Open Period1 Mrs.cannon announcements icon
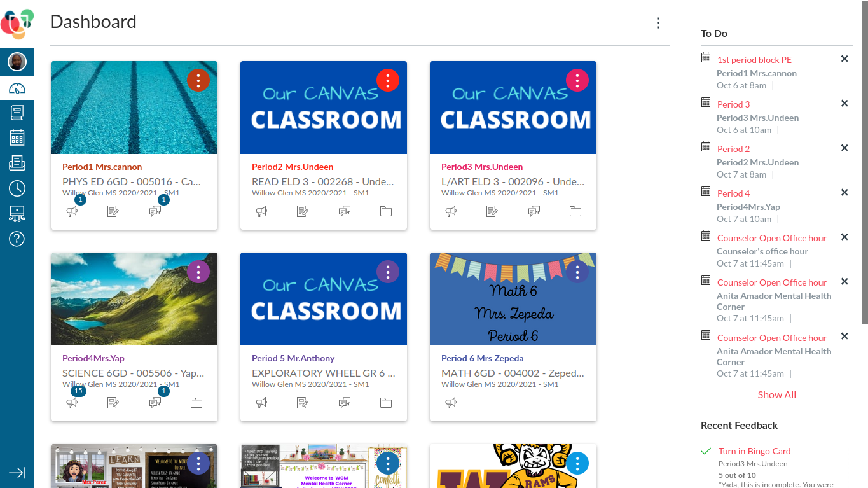 [72, 211]
